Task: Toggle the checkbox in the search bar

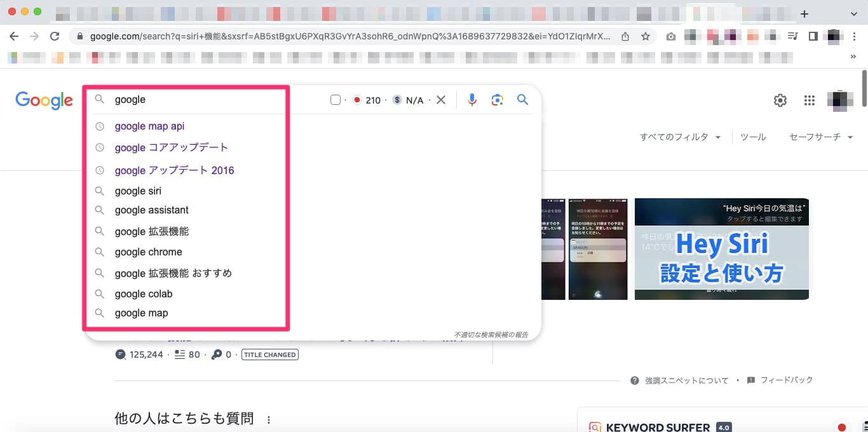Action: (336, 100)
